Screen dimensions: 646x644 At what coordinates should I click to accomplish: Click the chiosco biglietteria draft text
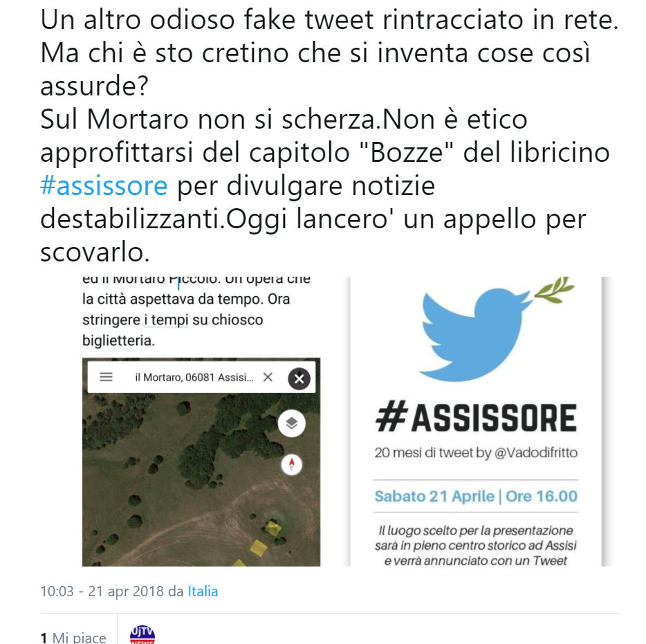[173, 331]
